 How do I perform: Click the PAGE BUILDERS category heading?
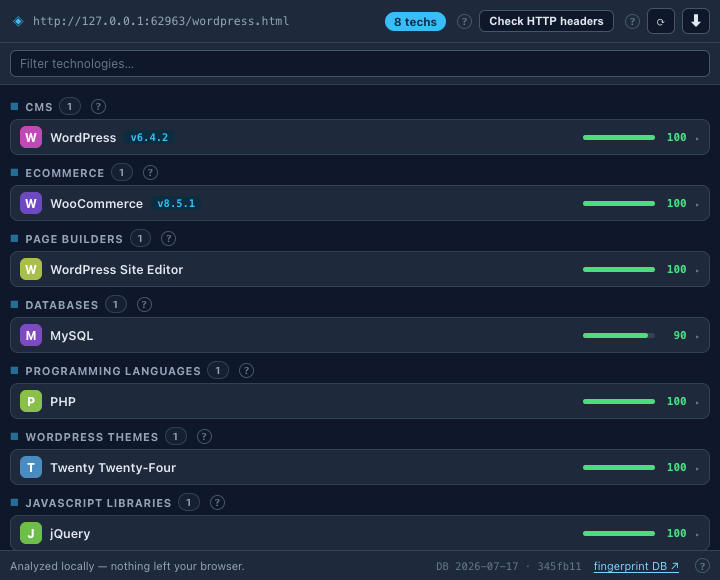pyautogui.click(x=74, y=239)
